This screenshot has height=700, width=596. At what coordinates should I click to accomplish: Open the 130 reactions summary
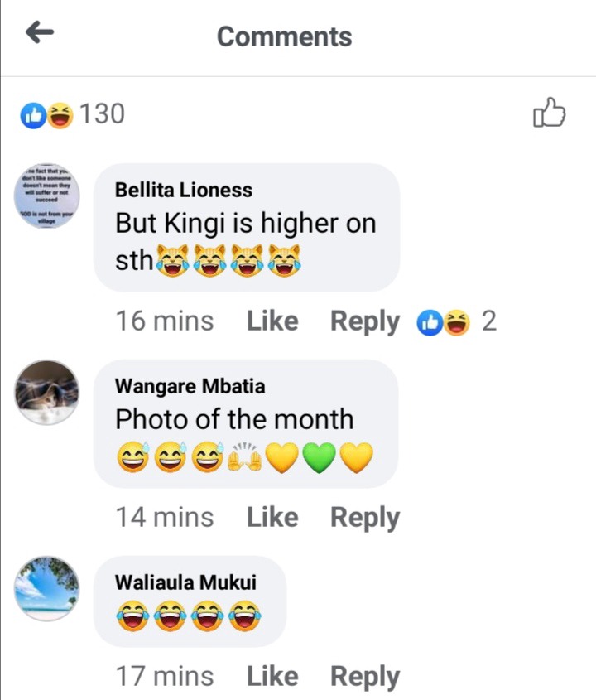click(x=73, y=114)
